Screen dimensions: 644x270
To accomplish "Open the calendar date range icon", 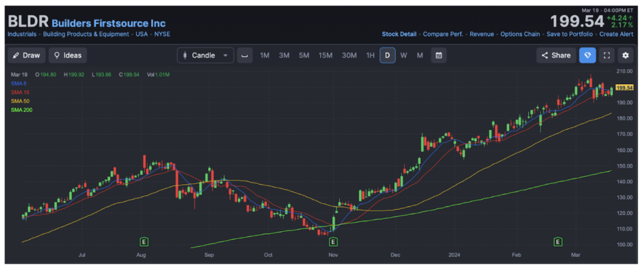I will 438,55.
